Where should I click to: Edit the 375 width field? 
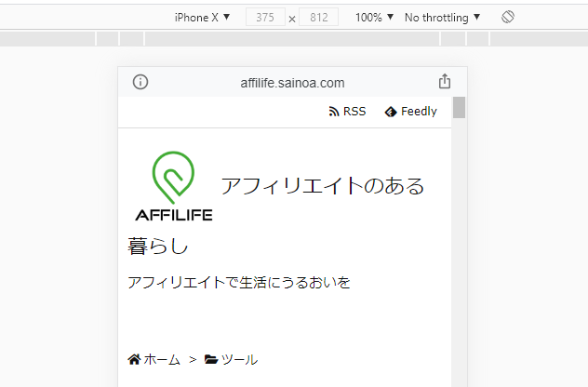pos(265,18)
